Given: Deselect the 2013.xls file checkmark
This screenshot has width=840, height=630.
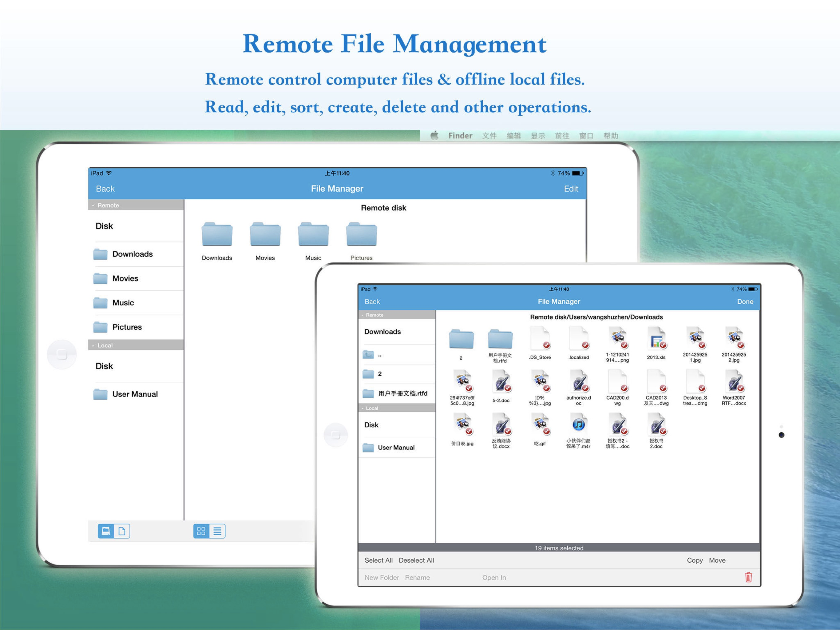Looking at the screenshot, I should coord(663,345).
